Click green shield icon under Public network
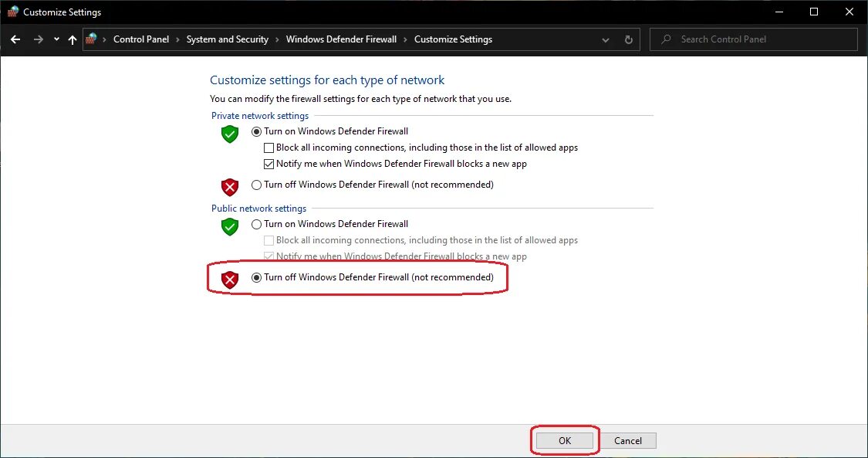Viewport: 868px width, 458px height. 230,226
